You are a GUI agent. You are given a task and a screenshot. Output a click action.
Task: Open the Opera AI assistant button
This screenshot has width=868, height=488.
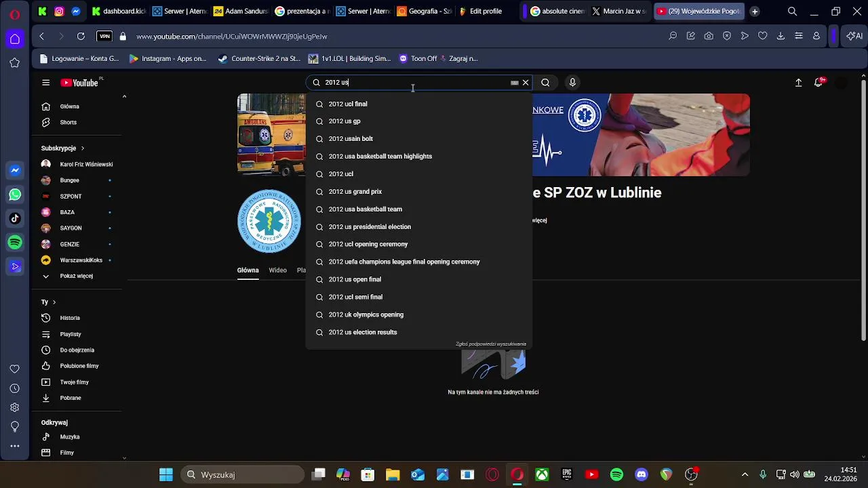854,36
